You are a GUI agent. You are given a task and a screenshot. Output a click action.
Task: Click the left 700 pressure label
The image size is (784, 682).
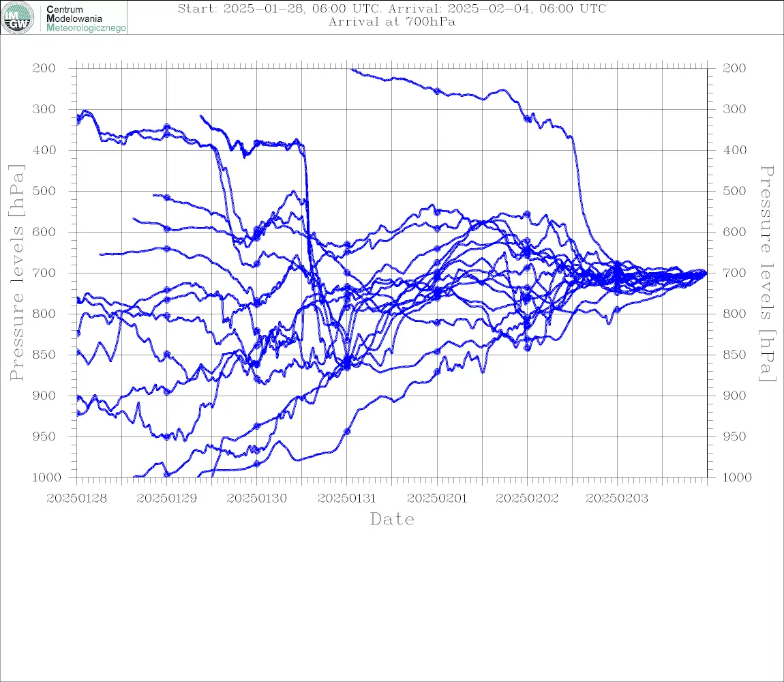click(x=44, y=273)
